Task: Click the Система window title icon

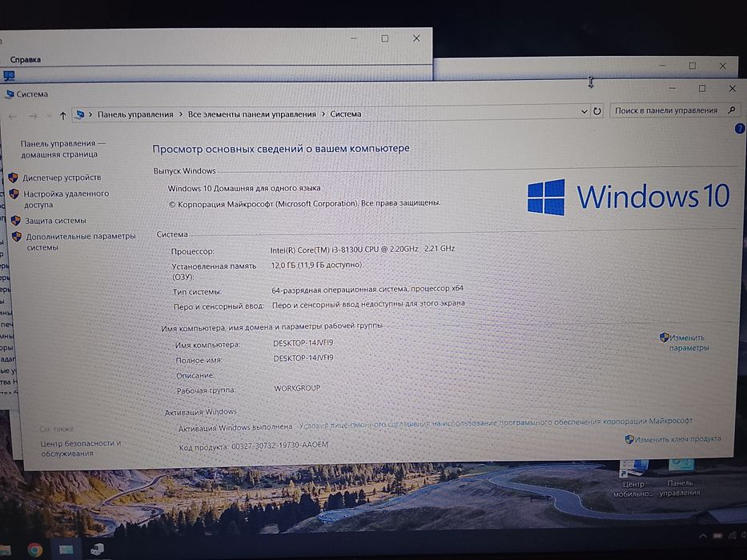Action: 10,94
